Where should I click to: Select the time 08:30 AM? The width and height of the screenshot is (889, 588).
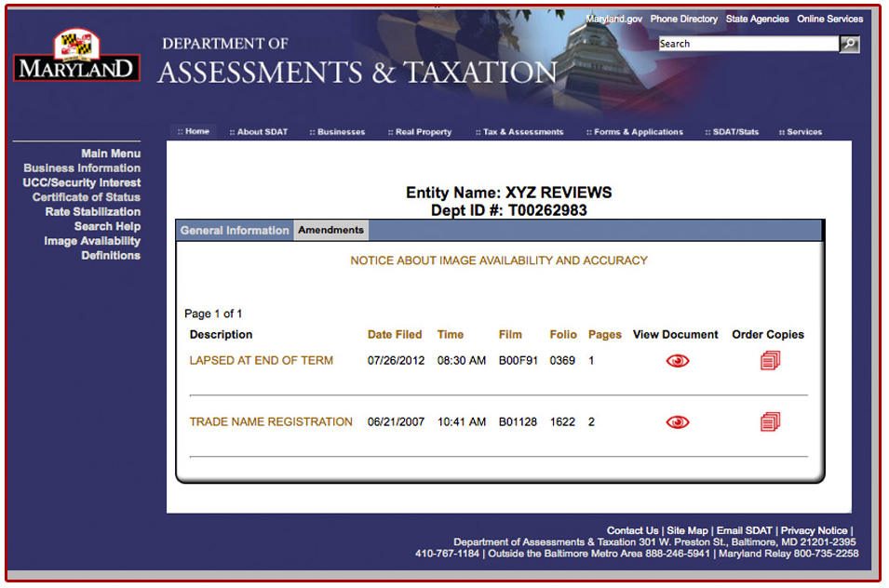[x=462, y=361]
